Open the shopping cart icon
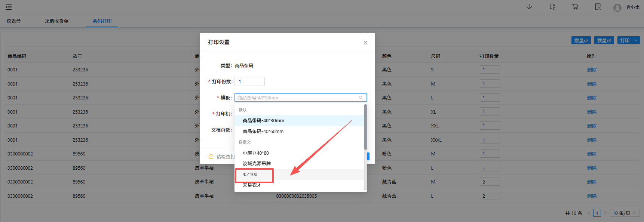Screen dimensions: 644x222 [x=575, y=7]
